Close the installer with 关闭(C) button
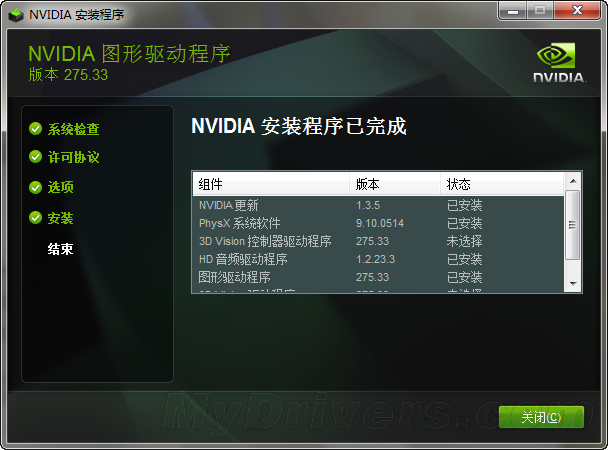 [541, 417]
